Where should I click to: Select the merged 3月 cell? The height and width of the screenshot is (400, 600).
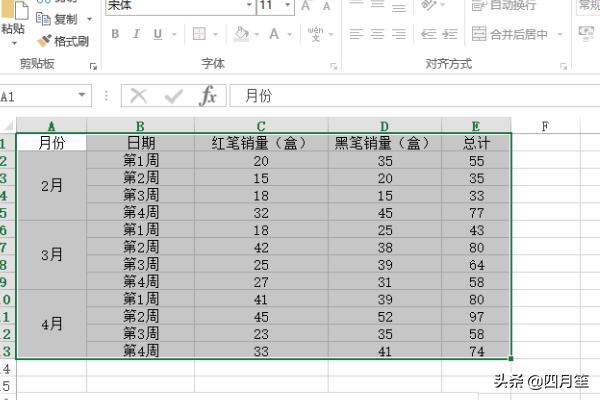coord(52,255)
